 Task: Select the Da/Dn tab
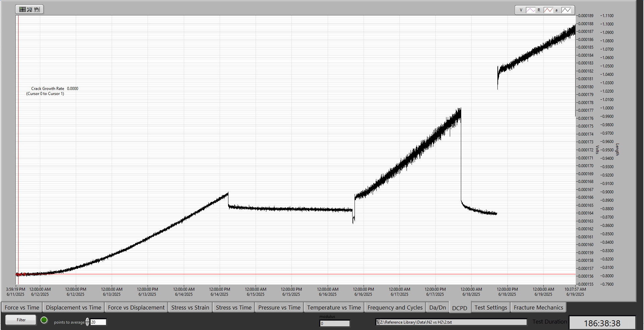point(437,308)
